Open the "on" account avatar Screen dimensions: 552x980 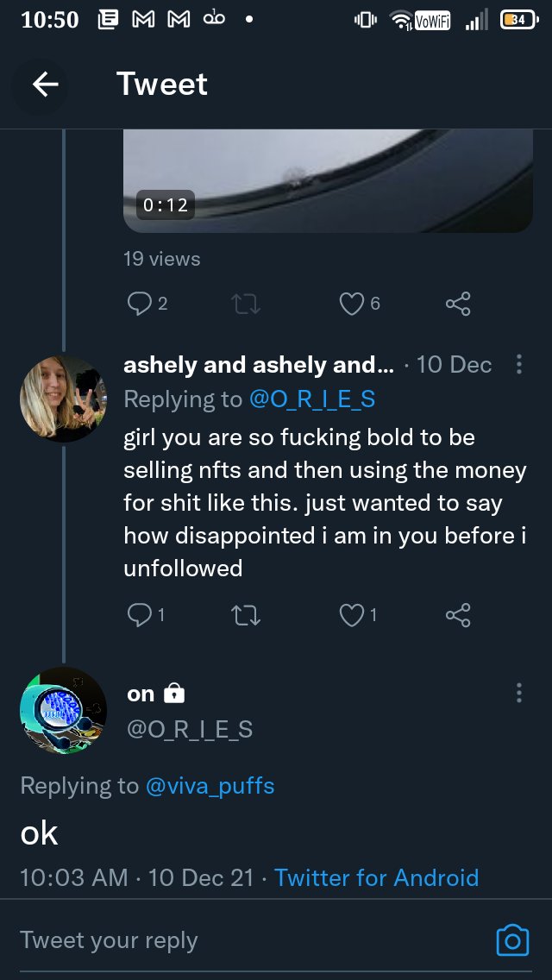(x=63, y=710)
